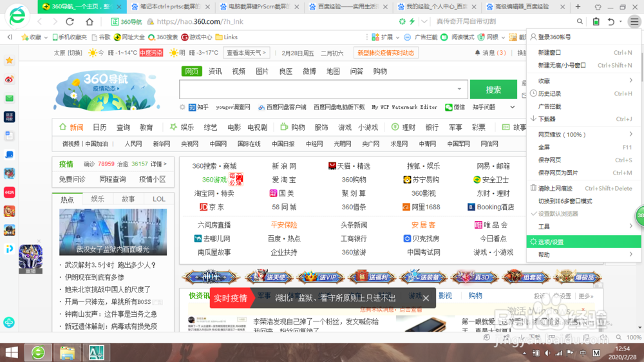The image size is (644, 362).
Task: Open the hamburger main menu button
Action: point(634,21)
